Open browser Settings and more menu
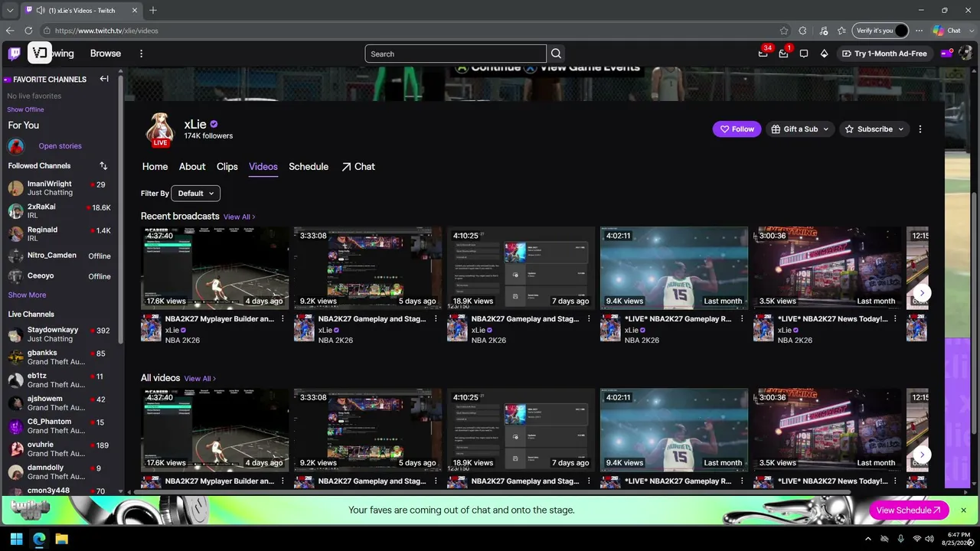 pyautogui.click(x=920, y=31)
